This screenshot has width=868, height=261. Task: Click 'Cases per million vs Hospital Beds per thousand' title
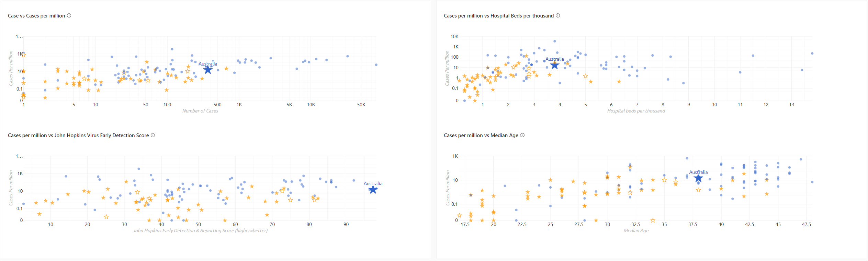(499, 16)
